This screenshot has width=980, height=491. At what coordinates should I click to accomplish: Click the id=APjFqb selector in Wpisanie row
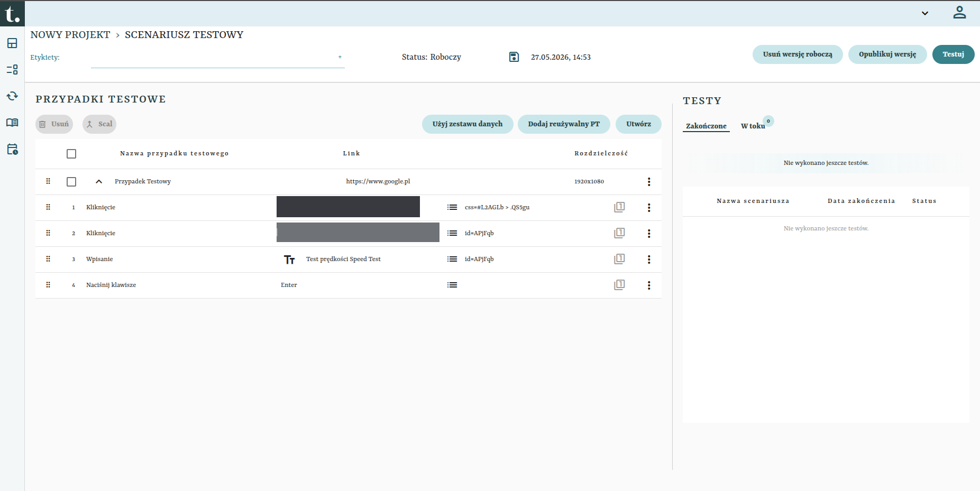(479, 260)
